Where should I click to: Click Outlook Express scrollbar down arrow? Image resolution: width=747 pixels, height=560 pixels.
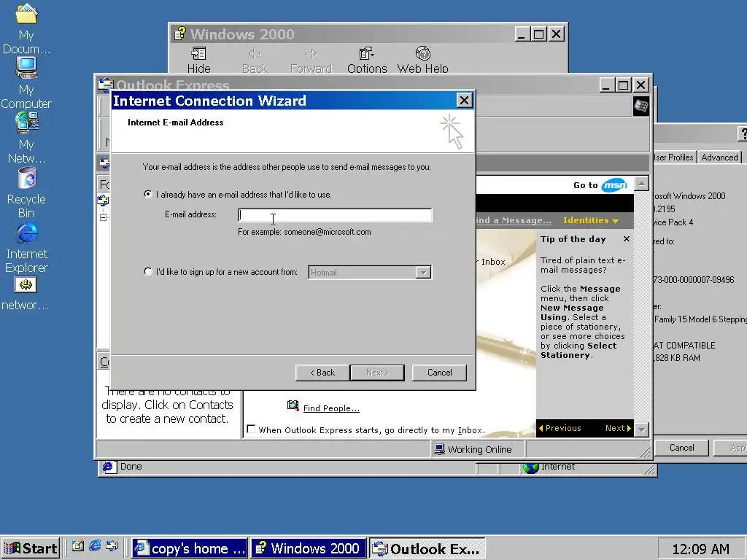(642, 429)
